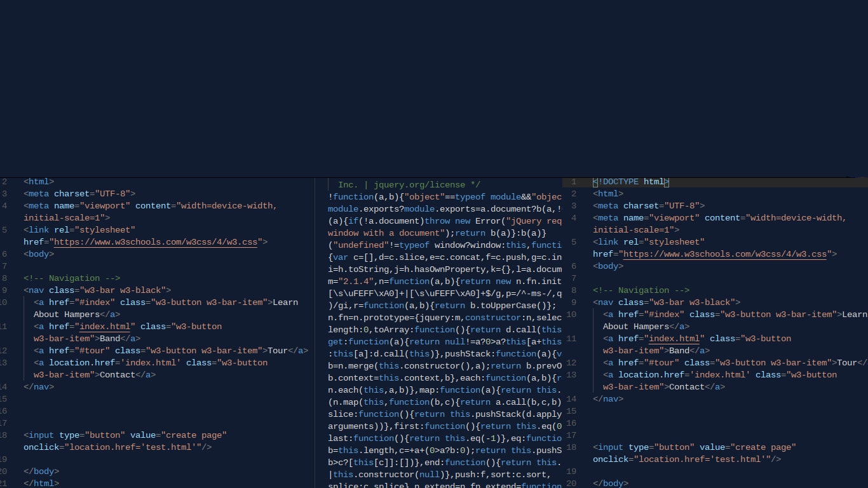
Task: Click the n.each(this,a,b)},map line
Action: pos(445,390)
